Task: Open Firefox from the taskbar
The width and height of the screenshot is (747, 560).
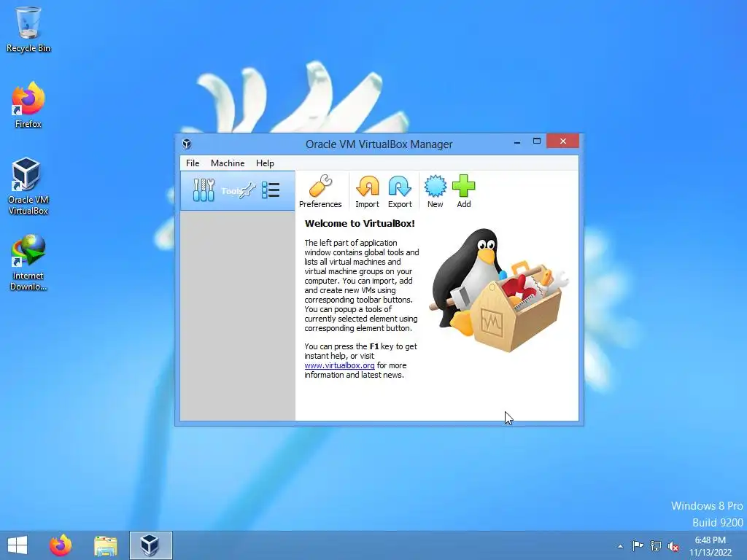Action: tap(61, 545)
